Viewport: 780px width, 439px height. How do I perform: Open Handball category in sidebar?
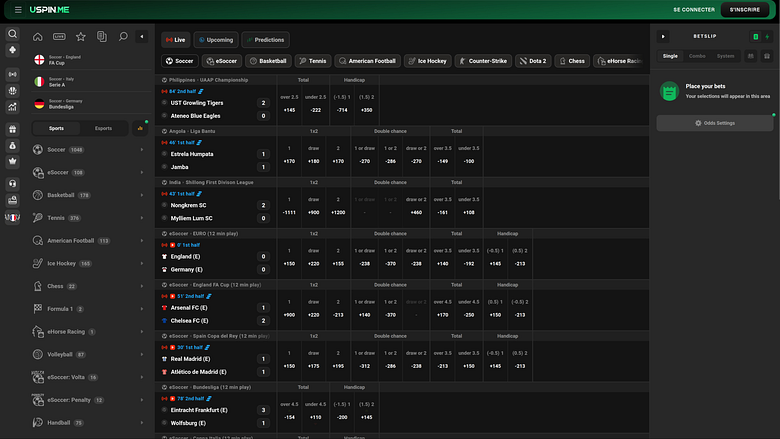90,423
